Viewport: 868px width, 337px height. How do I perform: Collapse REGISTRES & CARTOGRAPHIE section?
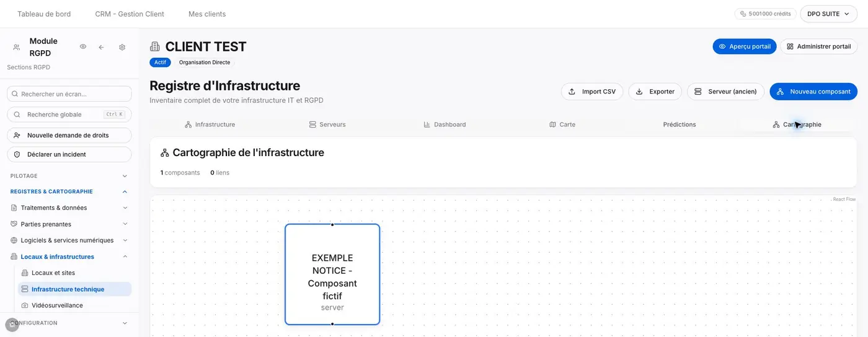tap(69, 192)
